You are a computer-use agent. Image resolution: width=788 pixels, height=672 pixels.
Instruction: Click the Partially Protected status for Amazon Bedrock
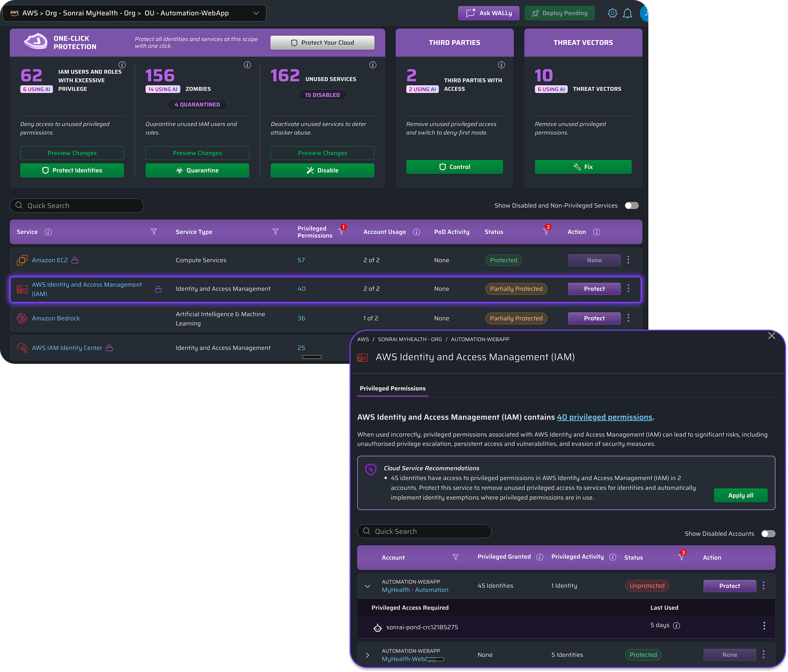(x=516, y=318)
